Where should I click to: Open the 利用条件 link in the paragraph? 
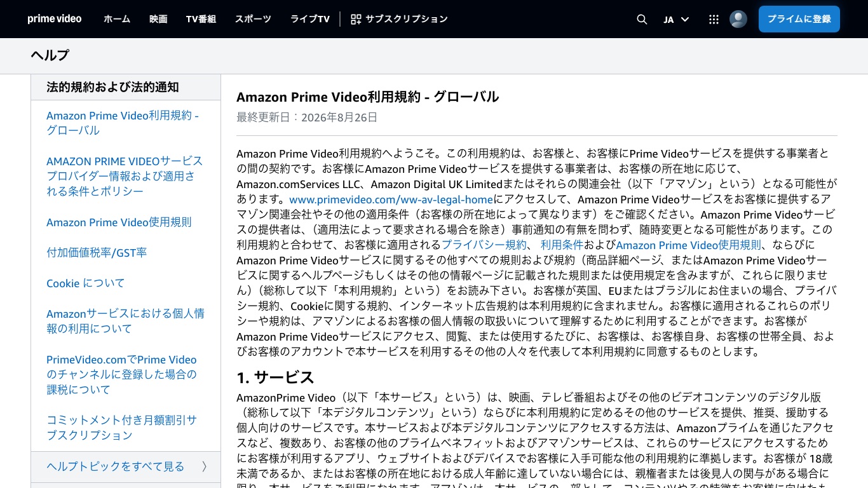[x=562, y=245]
